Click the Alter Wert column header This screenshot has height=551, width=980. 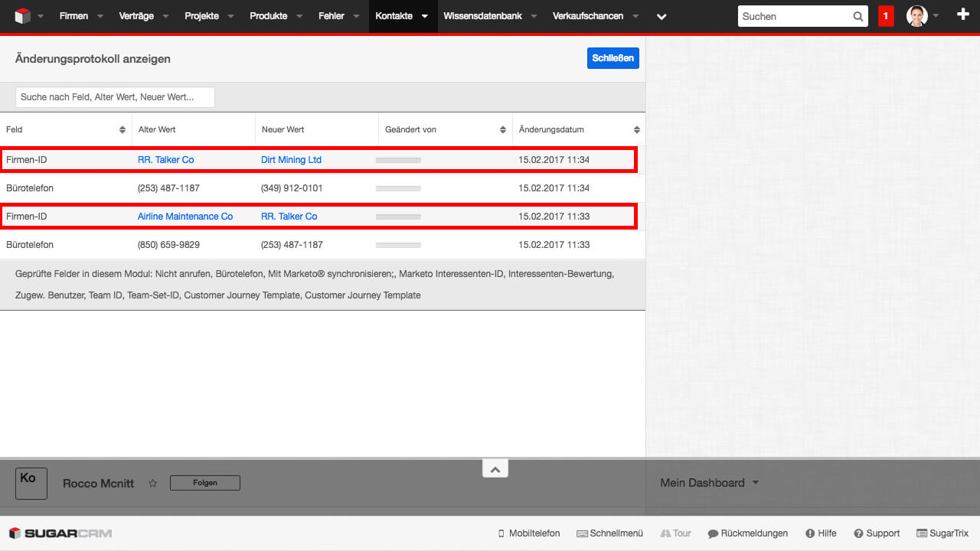click(157, 130)
